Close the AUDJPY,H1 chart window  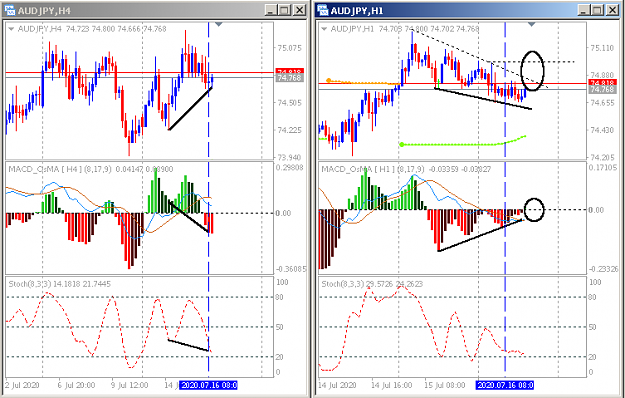(611, 10)
